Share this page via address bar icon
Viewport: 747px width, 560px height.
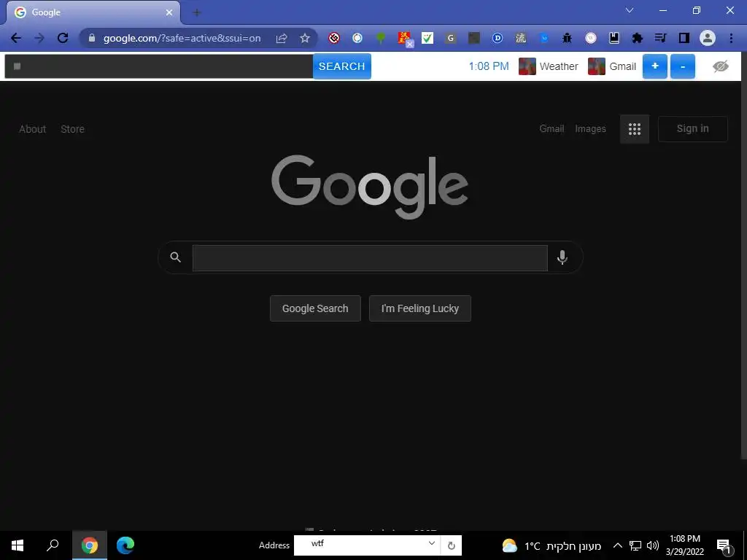(x=282, y=38)
